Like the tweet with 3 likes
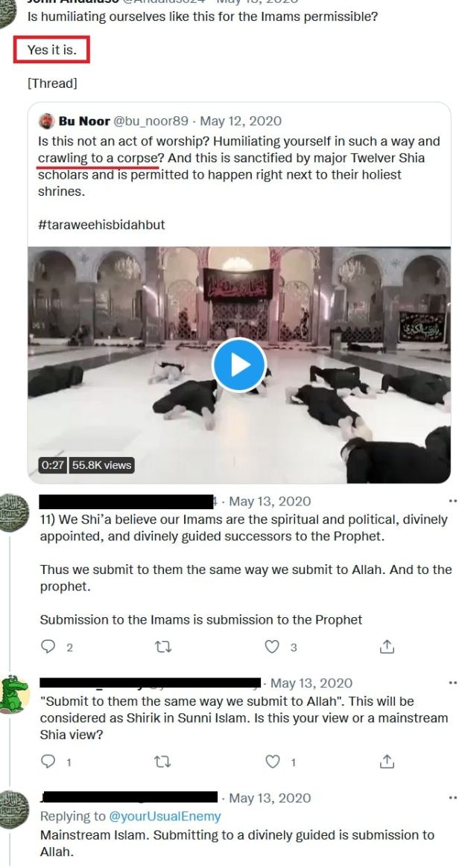The image size is (459, 868). click(x=272, y=647)
